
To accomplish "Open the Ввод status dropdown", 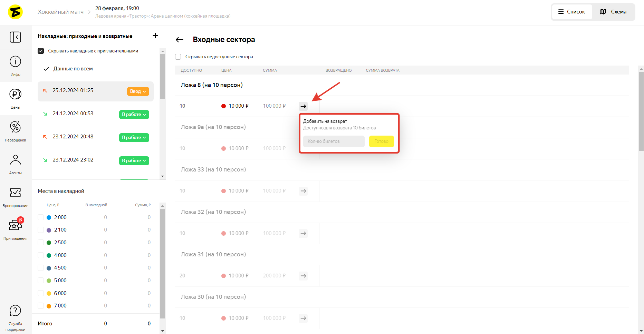I will pos(138,91).
